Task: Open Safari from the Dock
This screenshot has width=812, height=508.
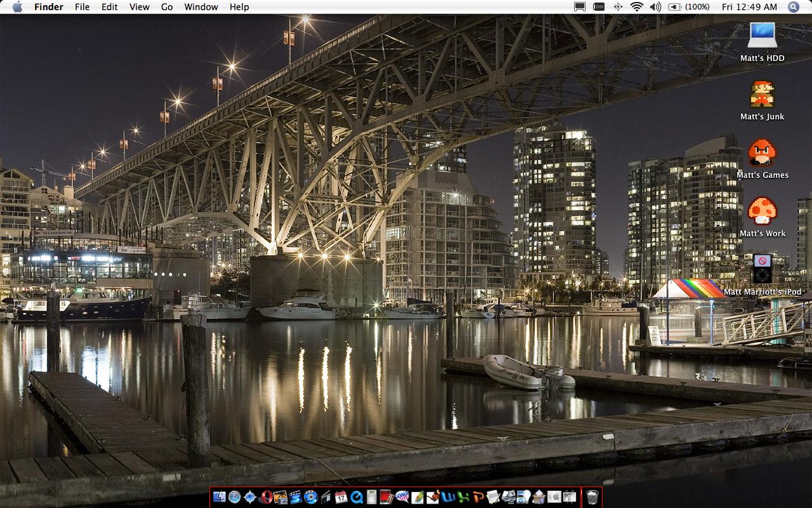Action: [x=235, y=497]
